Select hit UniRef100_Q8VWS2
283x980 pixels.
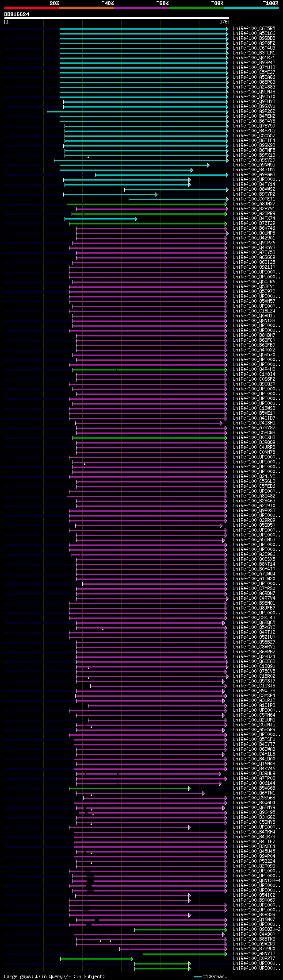coord(254,189)
